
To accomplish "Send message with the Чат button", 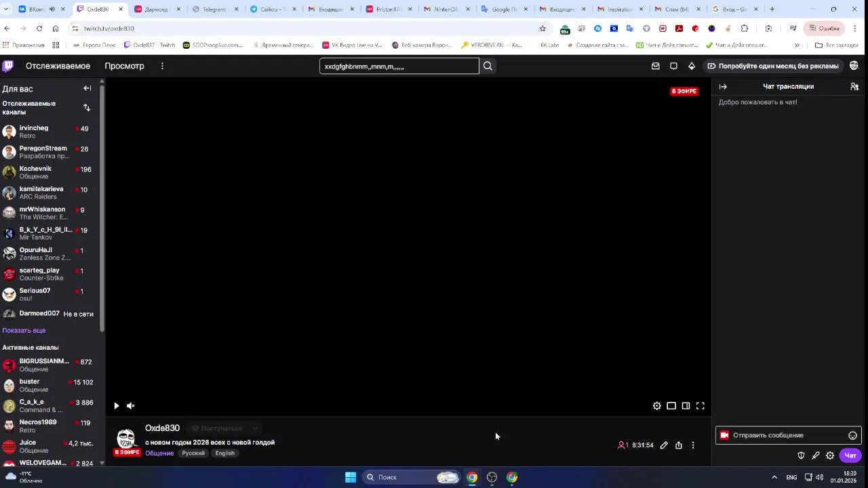I will (x=850, y=455).
